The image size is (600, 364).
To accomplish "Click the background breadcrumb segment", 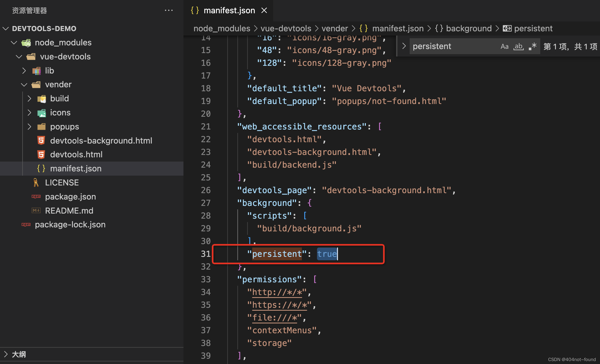I will [x=469, y=28].
